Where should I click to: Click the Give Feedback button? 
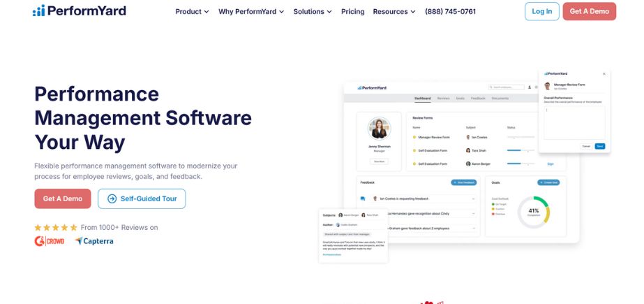[464, 182]
